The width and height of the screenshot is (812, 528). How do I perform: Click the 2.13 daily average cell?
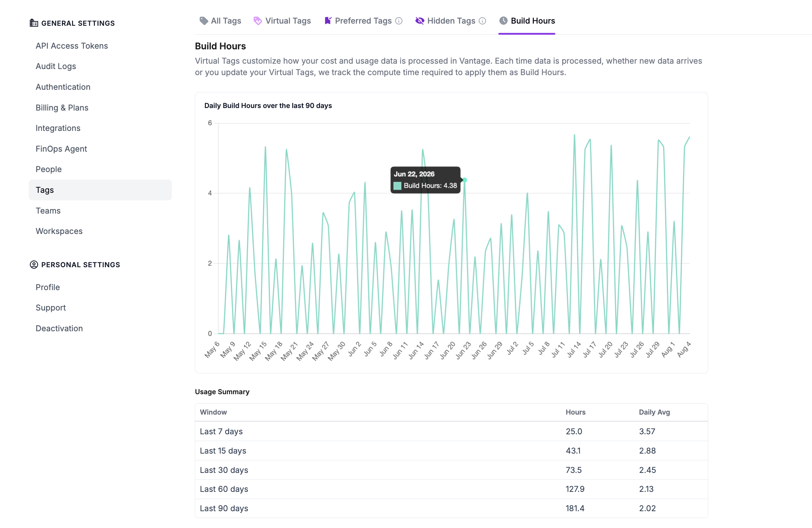(x=647, y=489)
